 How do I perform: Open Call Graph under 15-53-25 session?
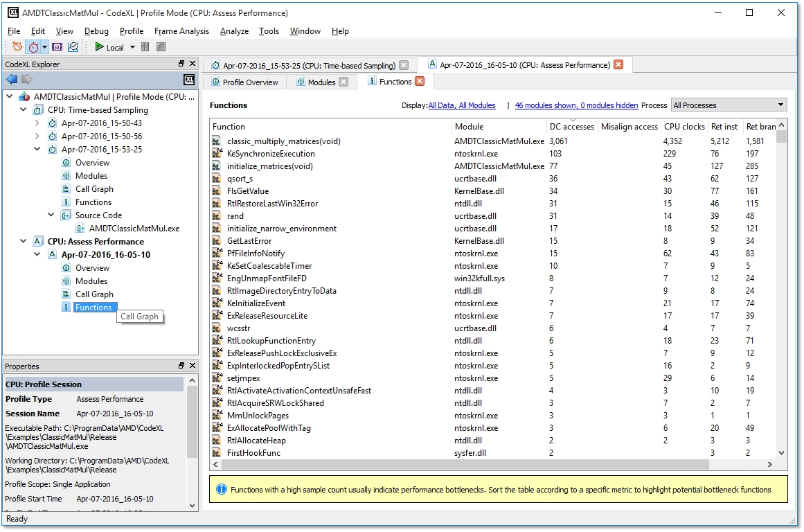(x=94, y=189)
